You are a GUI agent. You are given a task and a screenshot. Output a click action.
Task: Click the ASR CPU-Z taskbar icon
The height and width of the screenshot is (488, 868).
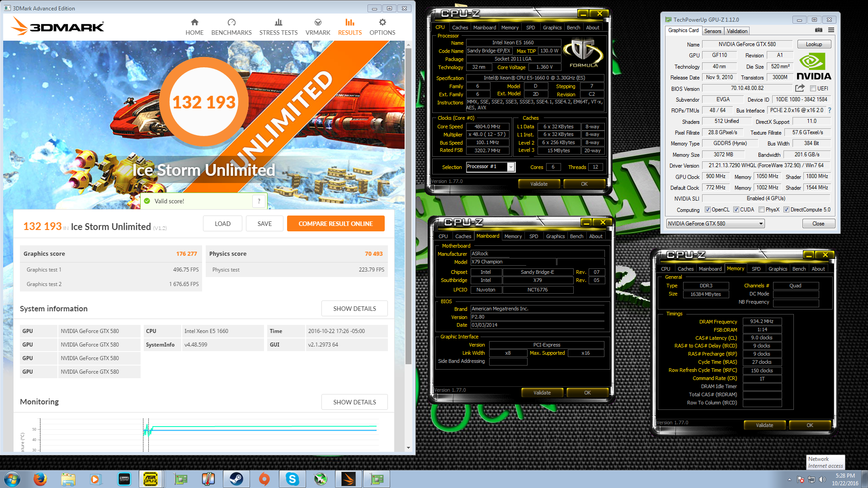(x=151, y=479)
